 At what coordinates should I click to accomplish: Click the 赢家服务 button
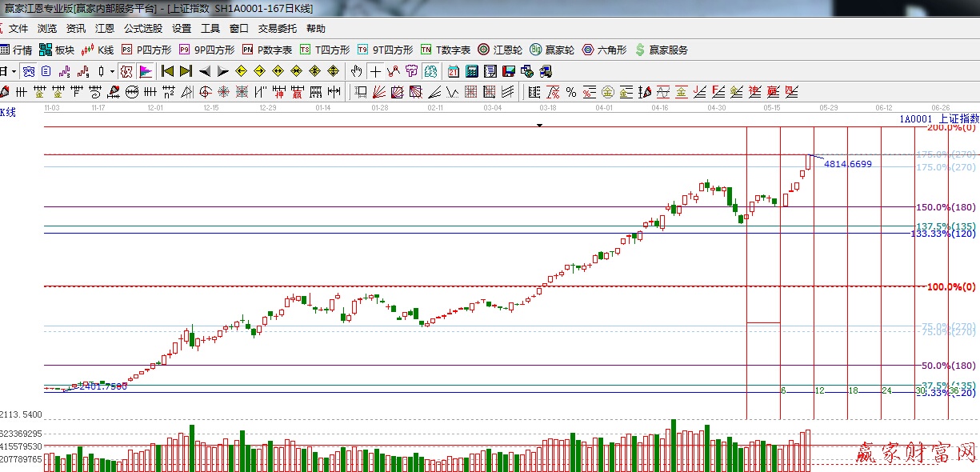pos(661,50)
